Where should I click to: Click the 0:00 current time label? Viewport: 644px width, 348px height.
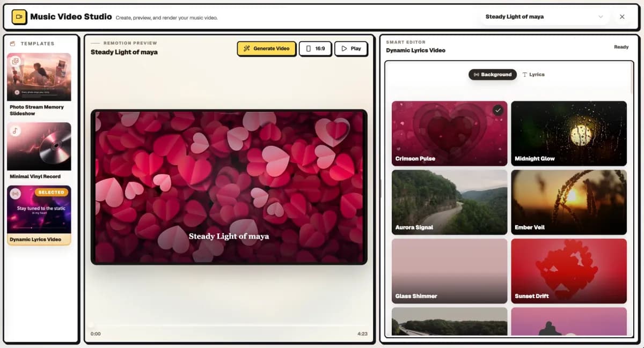(x=96, y=334)
